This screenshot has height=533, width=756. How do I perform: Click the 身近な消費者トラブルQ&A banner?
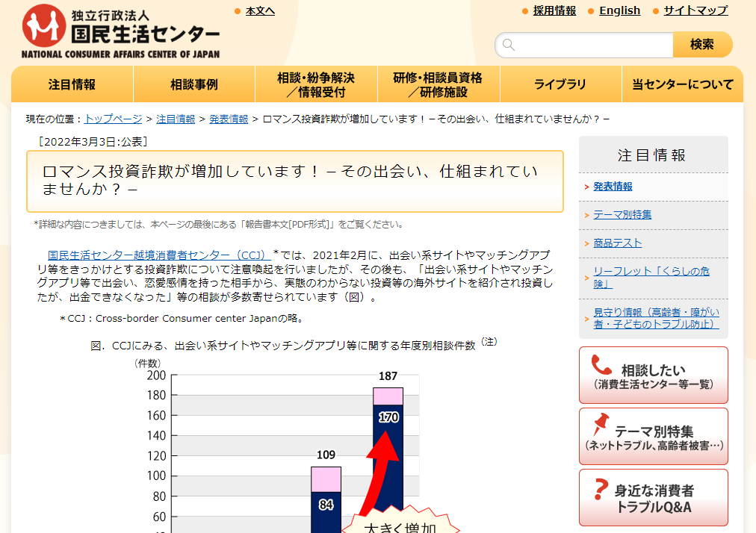click(654, 497)
